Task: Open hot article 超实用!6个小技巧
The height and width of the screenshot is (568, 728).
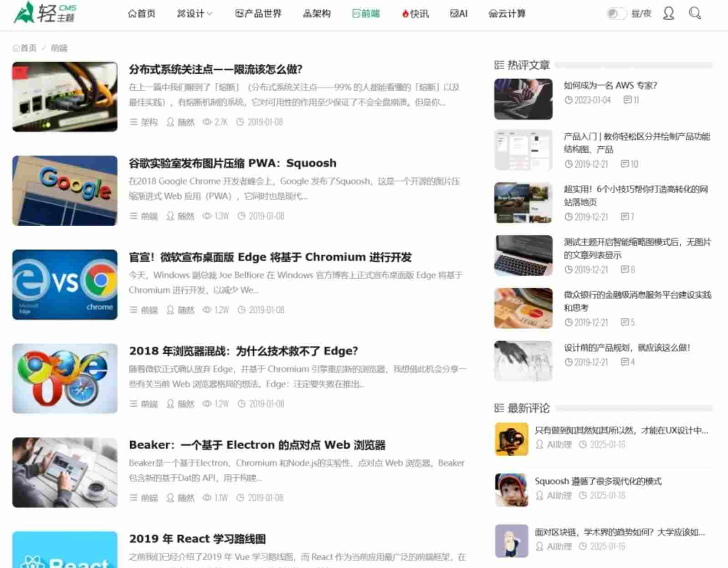Action: (x=636, y=196)
